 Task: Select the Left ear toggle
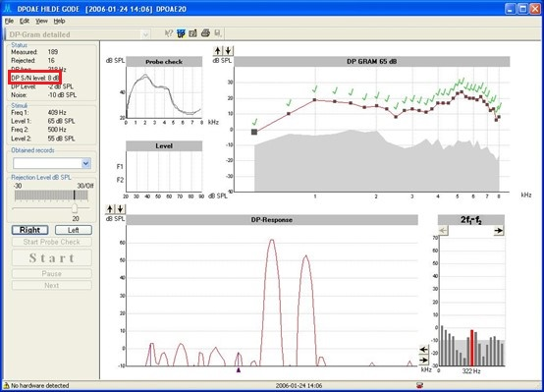tap(74, 230)
